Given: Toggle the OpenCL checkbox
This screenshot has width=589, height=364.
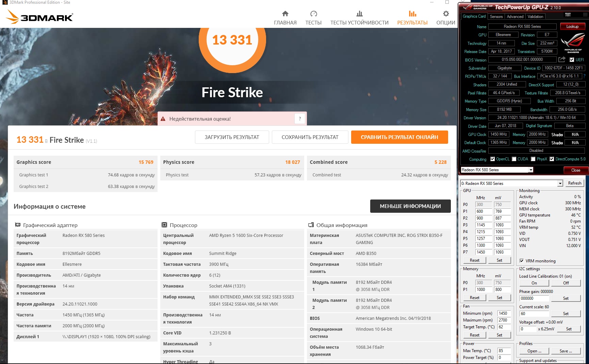Looking at the screenshot, I should [492, 159].
